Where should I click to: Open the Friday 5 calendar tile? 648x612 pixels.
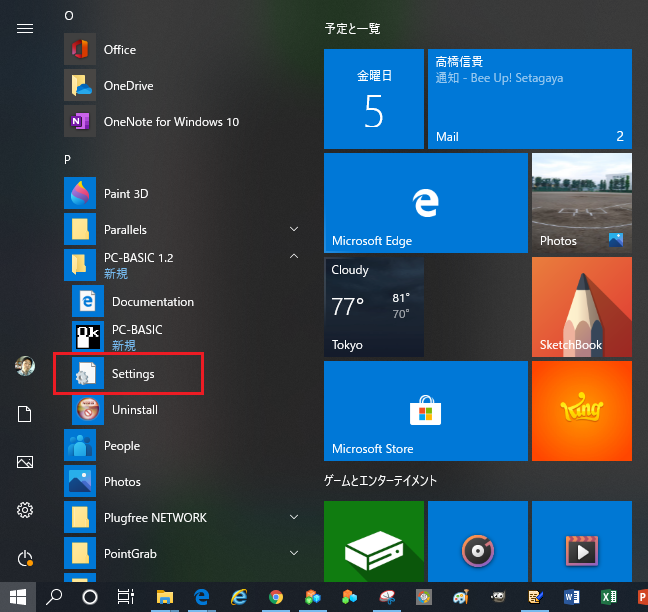tap(374, 99)
